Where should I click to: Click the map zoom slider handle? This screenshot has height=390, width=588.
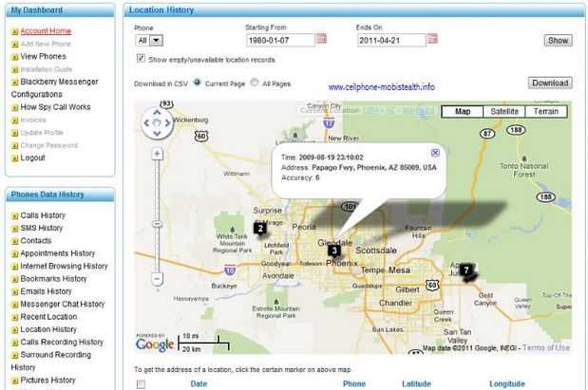157,224
